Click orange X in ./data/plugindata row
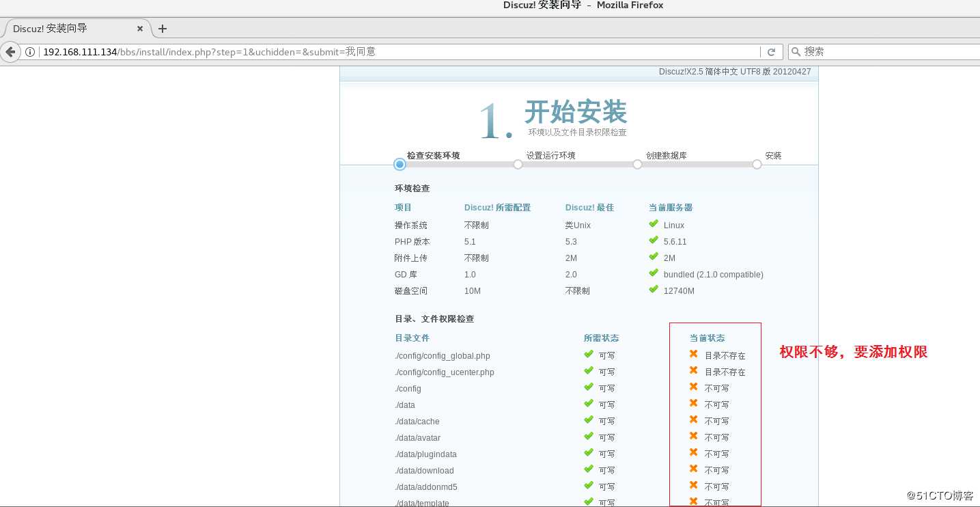Image resolution: width=980 pixels, height=507 pixels. point(693,452)
